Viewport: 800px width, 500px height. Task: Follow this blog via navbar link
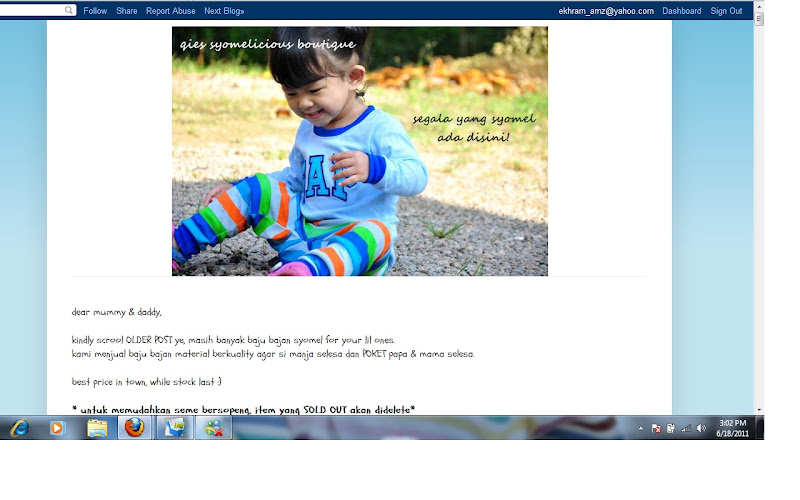coord(95,11)
